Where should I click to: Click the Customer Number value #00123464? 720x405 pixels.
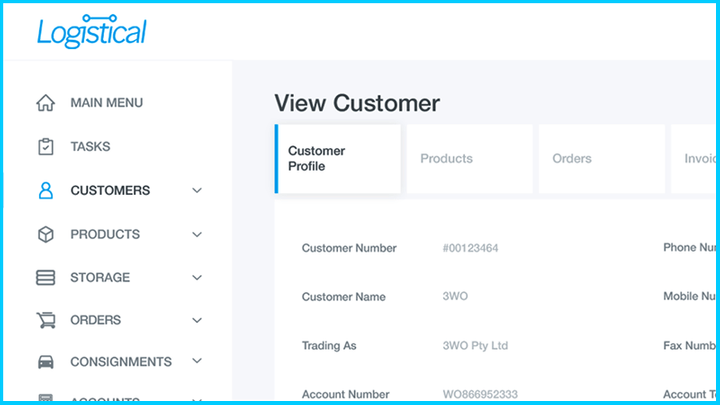(470, 248)
